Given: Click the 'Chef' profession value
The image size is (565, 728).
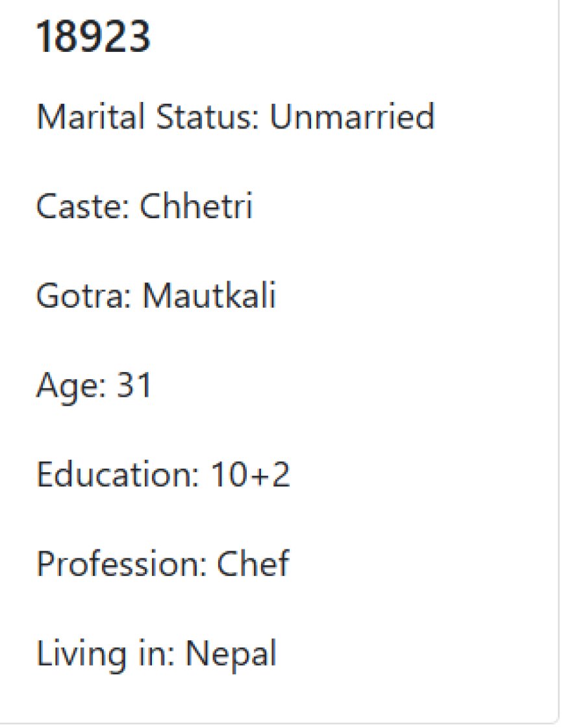Looking at the screenshot, I should (253, 564).
